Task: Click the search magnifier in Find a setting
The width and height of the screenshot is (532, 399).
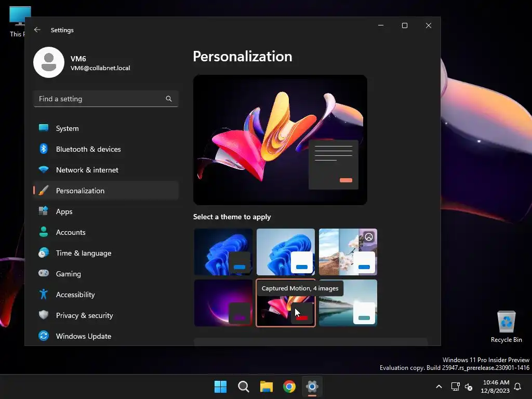Action: click(169, 99)
